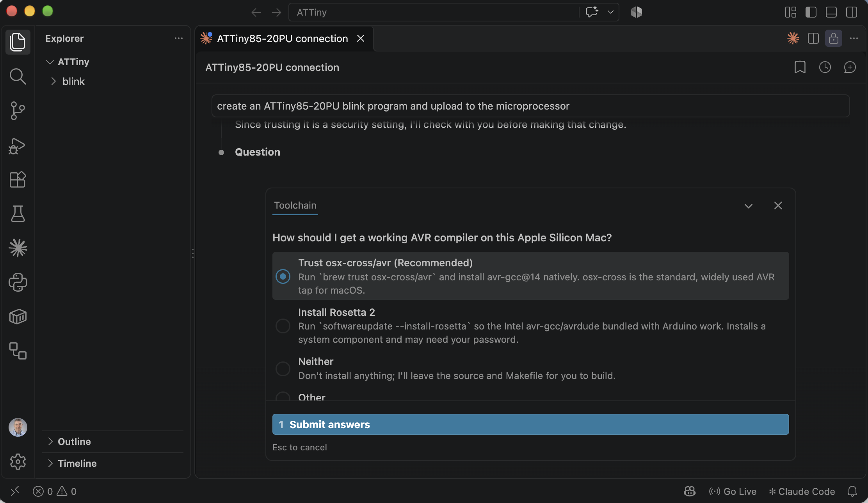Image resolution: width=868 pixels, height=503 pixels.
Task: Open the Run and Debug view
Action: click(x=18, y=146)
